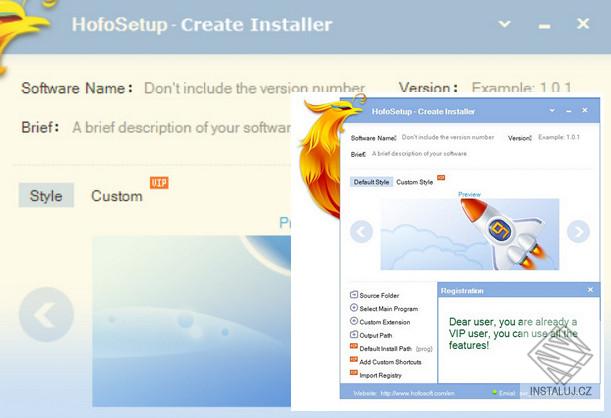
Task: Click VIP badge beside Custom Style tab
Action: (441, 178)
